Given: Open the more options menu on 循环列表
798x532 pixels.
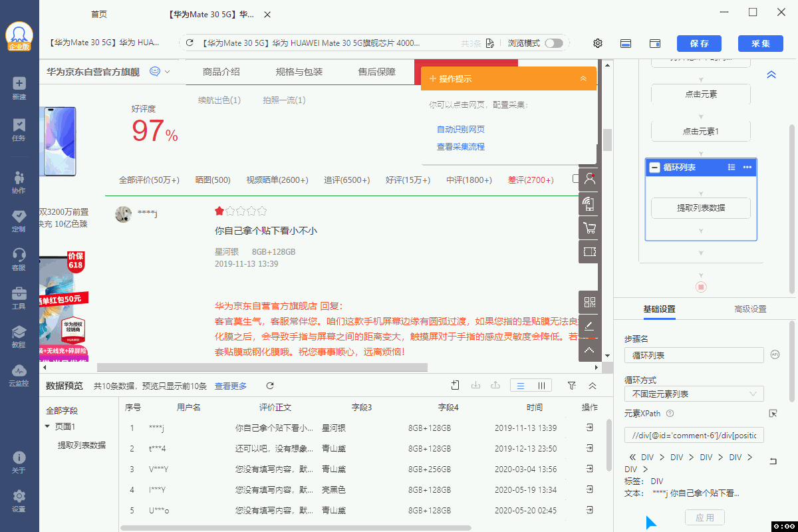Looking at the screenshot, I should click(747, 167).
